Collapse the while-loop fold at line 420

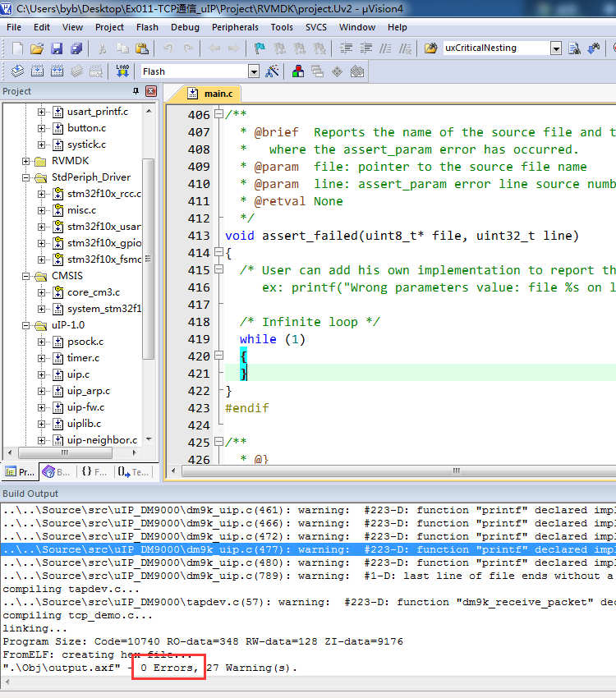pyautogui.click(x=218, y=356)
